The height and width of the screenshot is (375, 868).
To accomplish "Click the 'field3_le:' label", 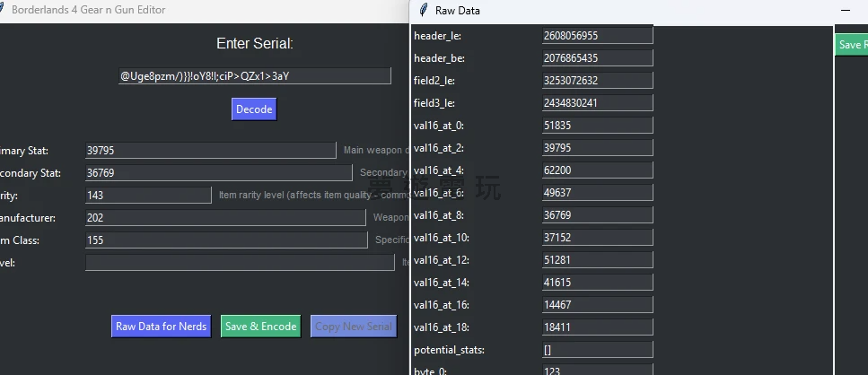I will (434, 103).
